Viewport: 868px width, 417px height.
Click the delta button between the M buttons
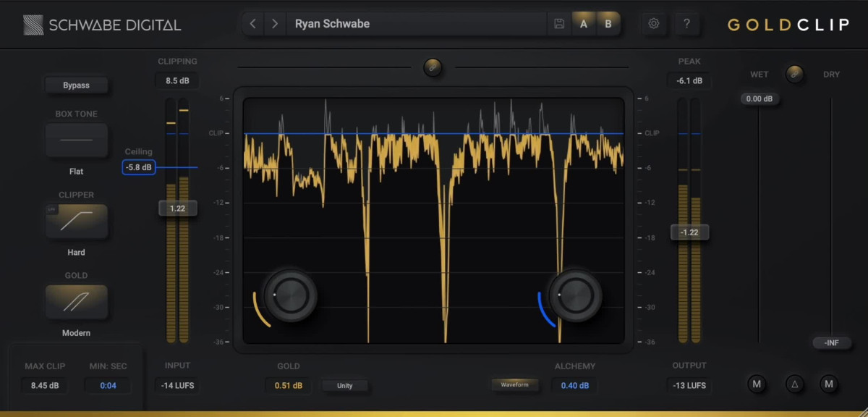[794, 384]
